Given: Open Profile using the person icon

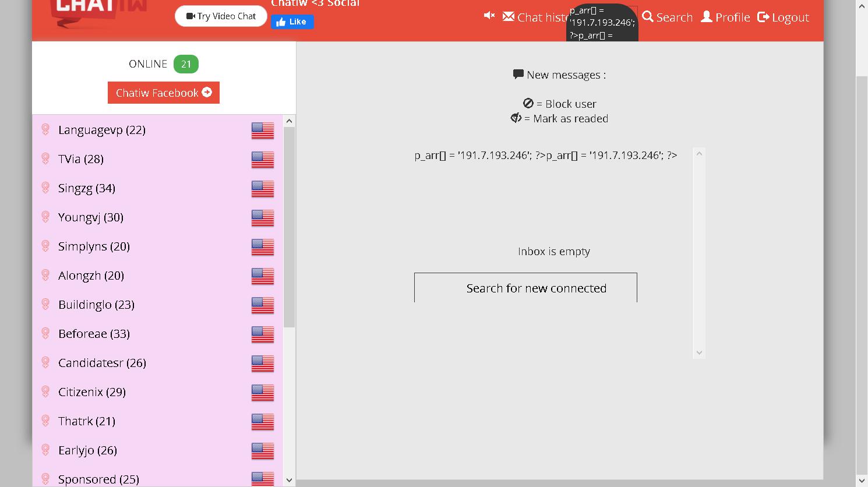Looking at the screenshot, I should (705, 17).
